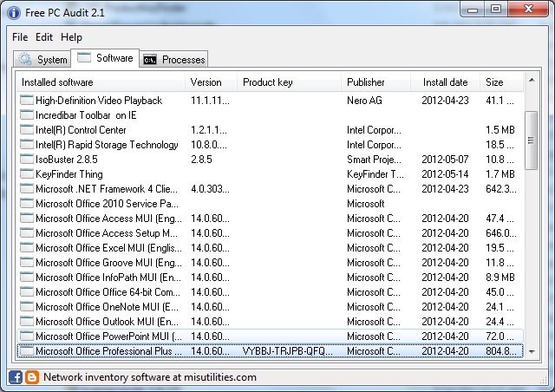Maximize the Free PC Audit window
This screenshot has height=392, width=555.
496,10
